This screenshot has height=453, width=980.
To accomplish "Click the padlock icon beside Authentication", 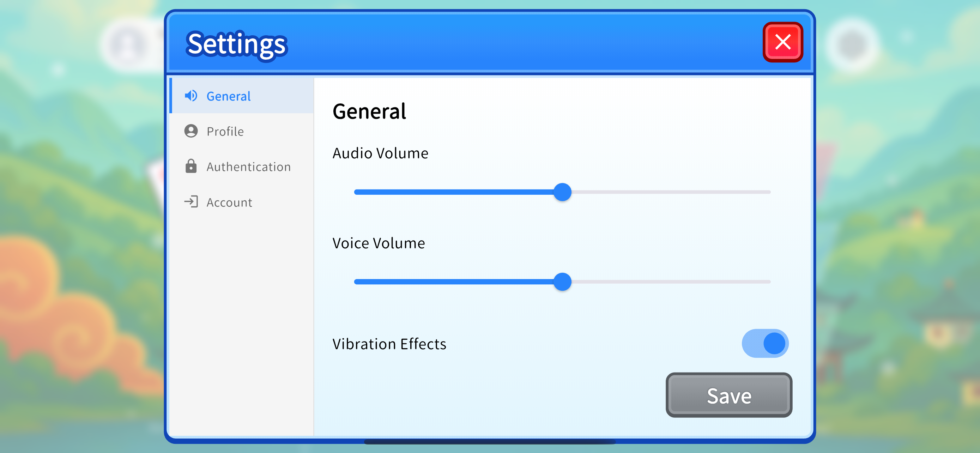I will (x=190, y=166).
